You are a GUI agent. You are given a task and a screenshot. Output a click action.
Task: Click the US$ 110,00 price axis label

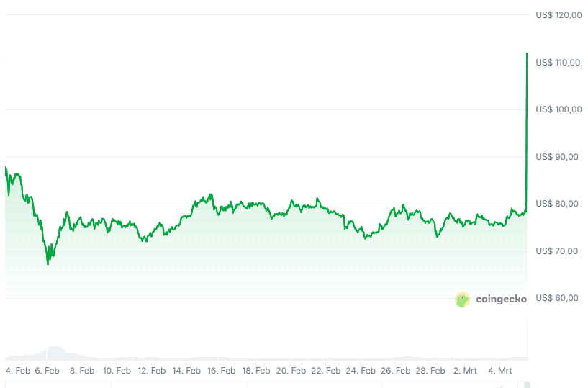[x=558, y=63]
